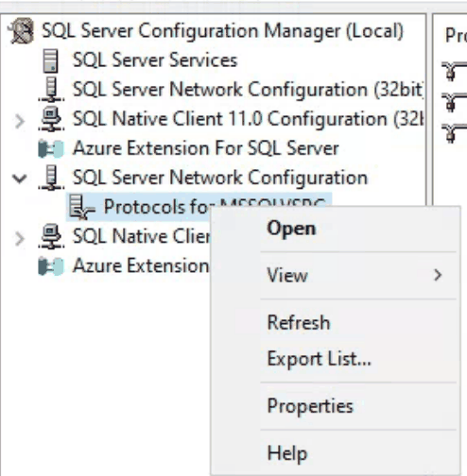Choose Help in the context menu

[x=335, y=453]
